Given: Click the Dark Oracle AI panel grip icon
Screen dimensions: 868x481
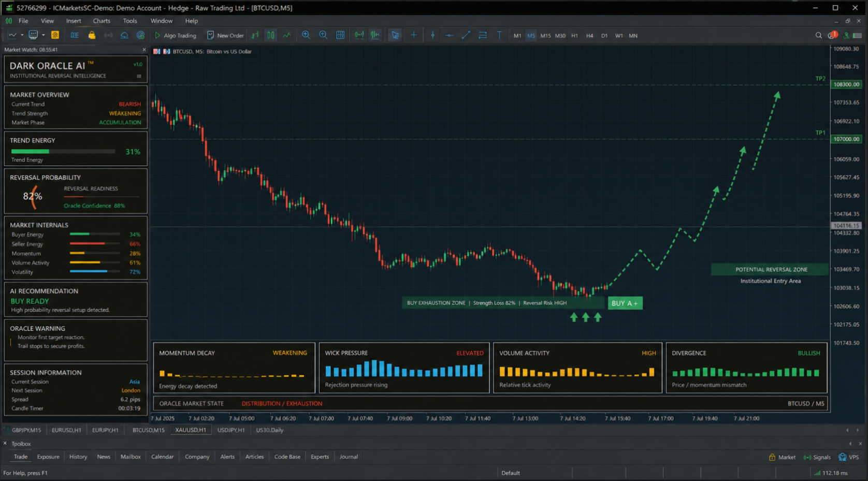Looking at the screenshot, I should 139,76.
